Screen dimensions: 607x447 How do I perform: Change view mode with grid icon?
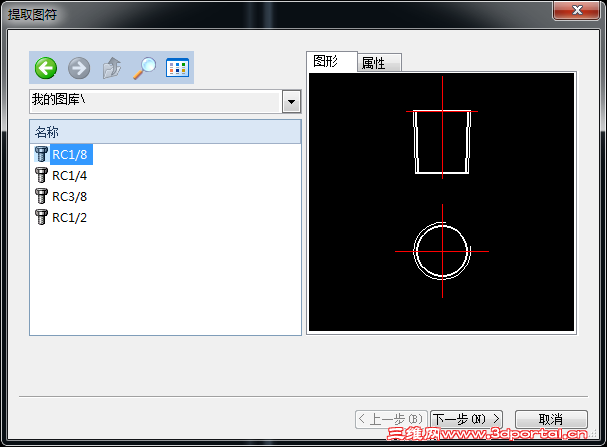click(177, 68)
